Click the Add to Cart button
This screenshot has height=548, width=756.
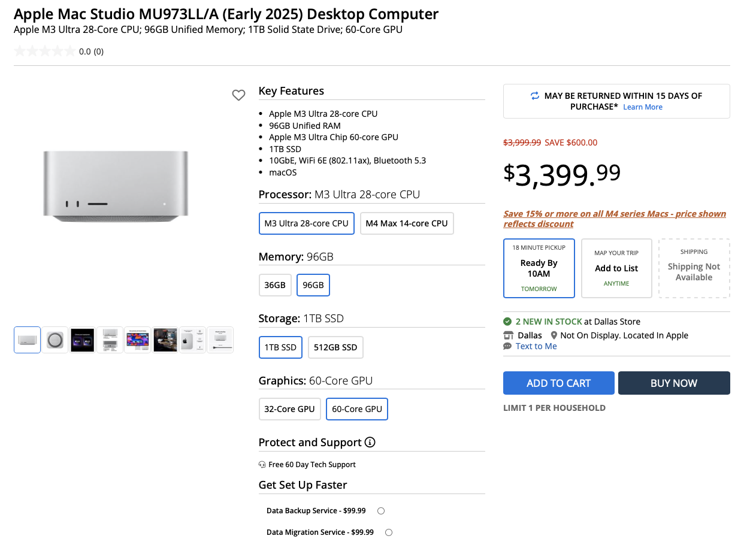558,383
